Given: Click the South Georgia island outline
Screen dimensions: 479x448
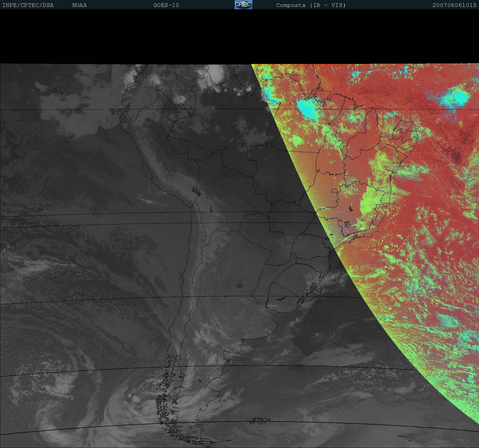Looking at the screenshot, I should pos(404,438).
